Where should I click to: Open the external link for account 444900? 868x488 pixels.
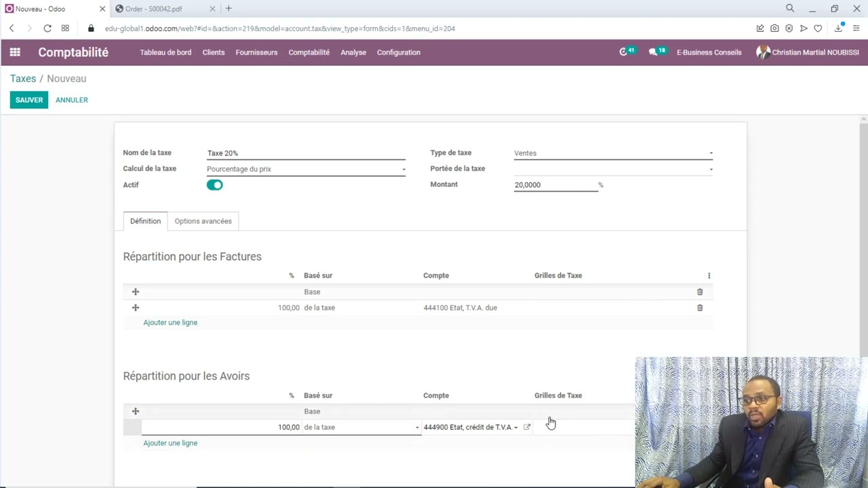point(527,427)
